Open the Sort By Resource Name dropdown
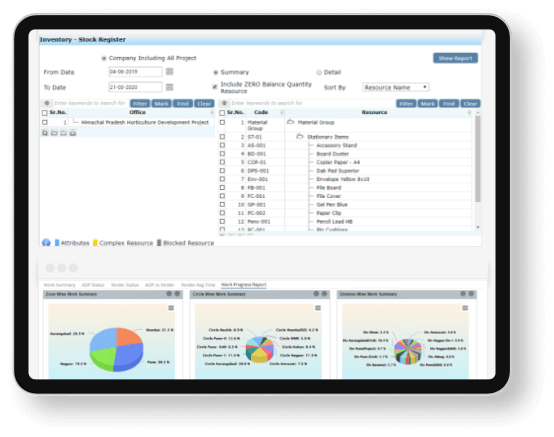554x437 pixels. [x=396, y=87]
